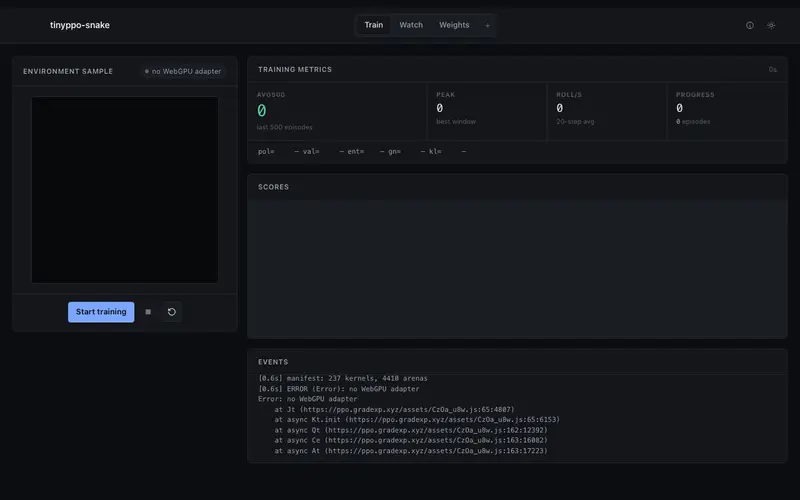Image resolution: width=800 pixels, height=500 pixels.
Task: Click the 'ERROR (Error): no WebGPU adapter' line
Action: pyautogui.click(x=339, y=389)
